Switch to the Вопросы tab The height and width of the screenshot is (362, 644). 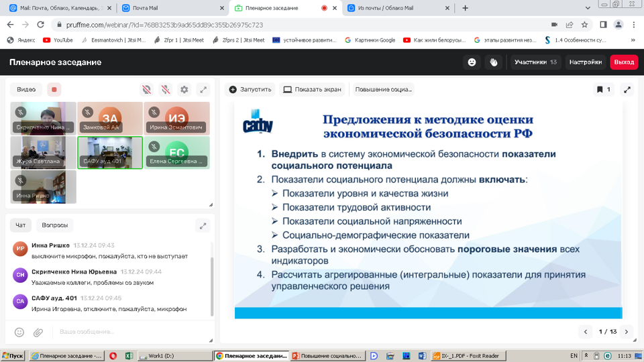pyautogui.click(x=54, y=225)
